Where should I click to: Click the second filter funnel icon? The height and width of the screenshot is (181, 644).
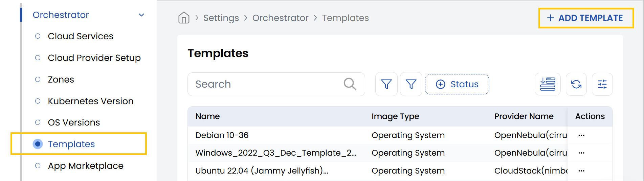411,84
